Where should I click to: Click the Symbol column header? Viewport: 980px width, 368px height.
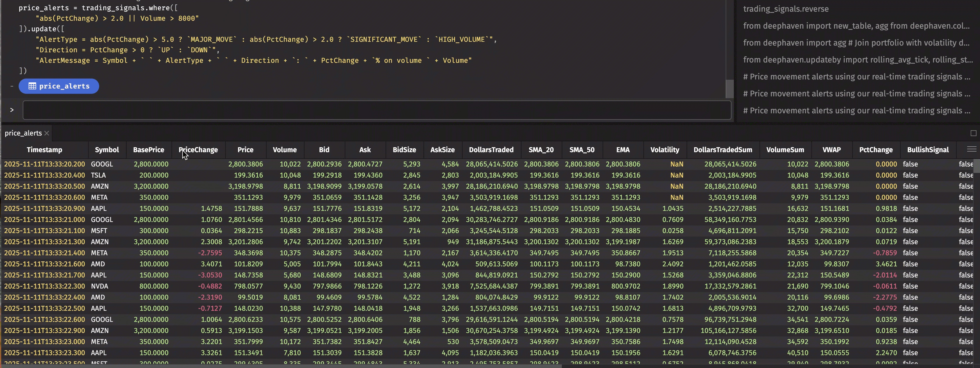[x=106, y=150]
